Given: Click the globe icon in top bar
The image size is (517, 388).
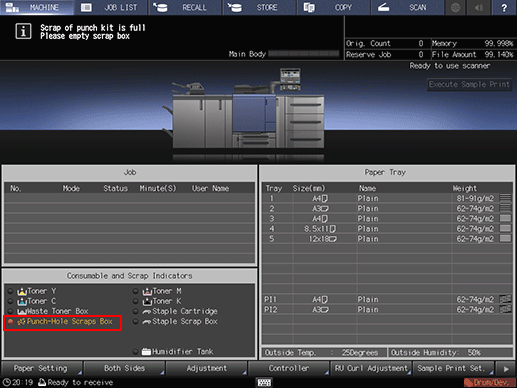Looking at the screenshot, I should tap(456, 7).
